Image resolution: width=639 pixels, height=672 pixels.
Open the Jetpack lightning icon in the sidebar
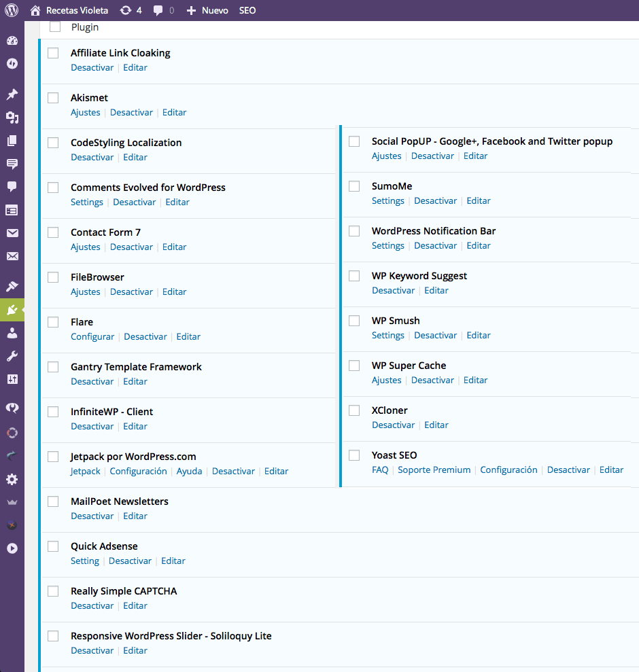pyautogui.click(x=12, y=64)
